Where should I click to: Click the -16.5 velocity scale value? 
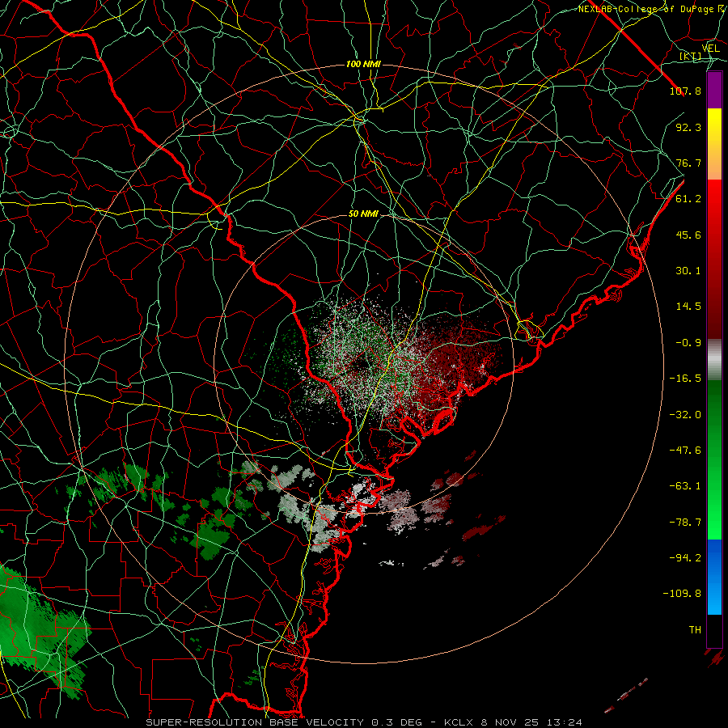click(x=685, y=379)
